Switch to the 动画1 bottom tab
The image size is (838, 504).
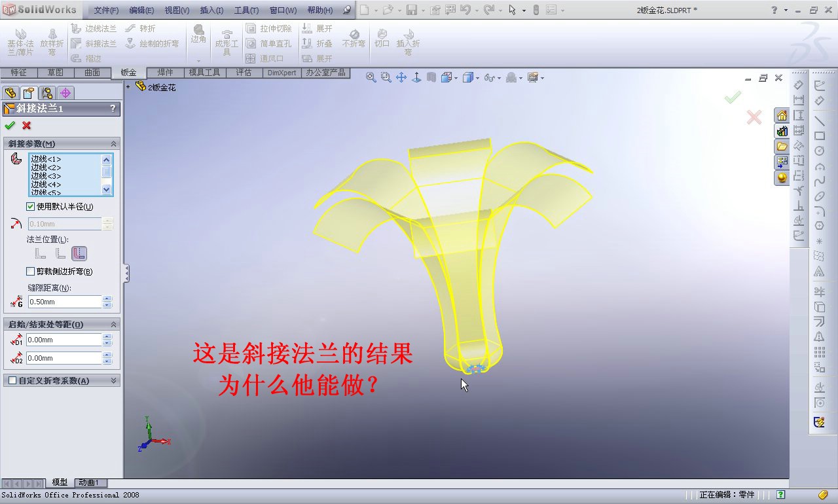pyautogui.click(x=89, y=482)
